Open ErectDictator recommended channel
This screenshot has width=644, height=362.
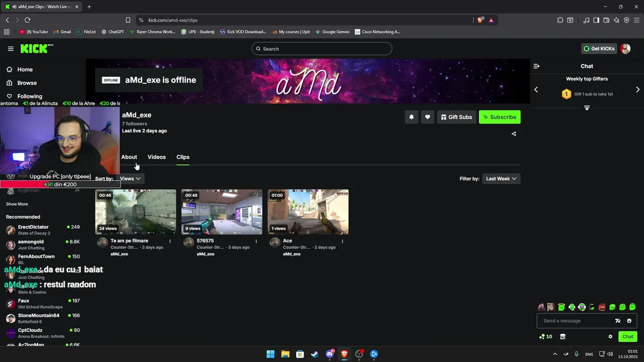pos(43,230)
